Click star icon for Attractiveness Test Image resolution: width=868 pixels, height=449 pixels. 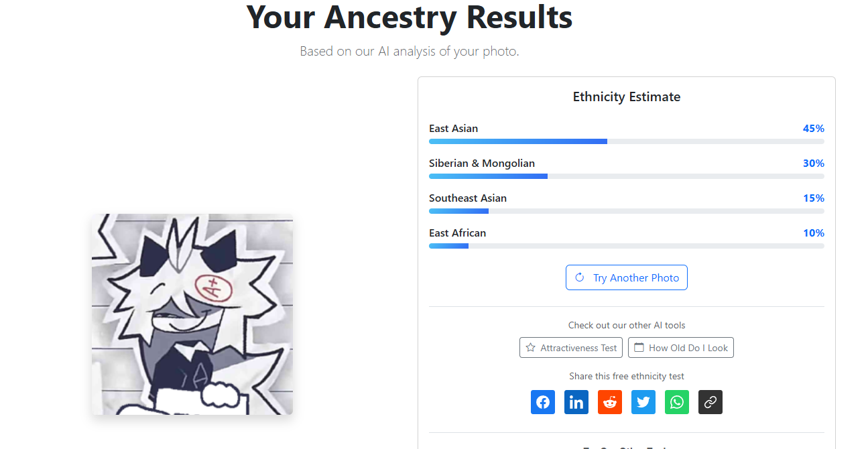pos(531,348)
